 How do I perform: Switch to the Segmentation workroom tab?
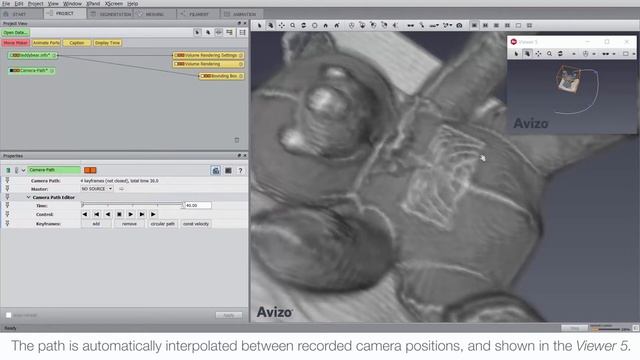point(111,14)
